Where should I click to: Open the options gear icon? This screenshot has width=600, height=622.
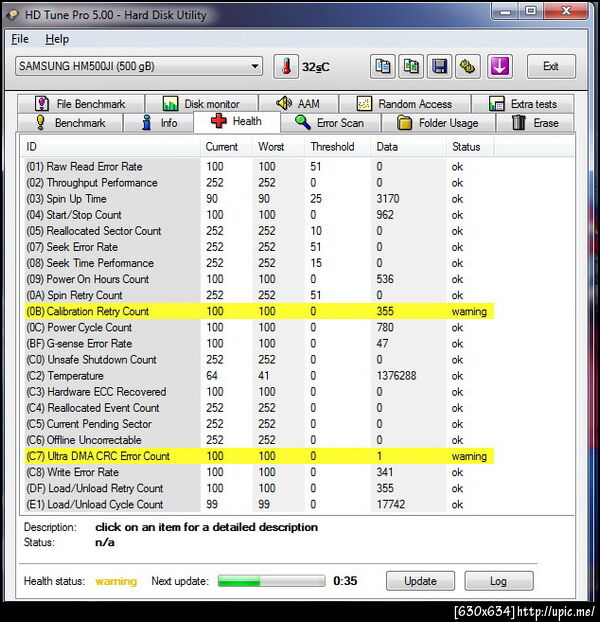click(x=468, y=67)
